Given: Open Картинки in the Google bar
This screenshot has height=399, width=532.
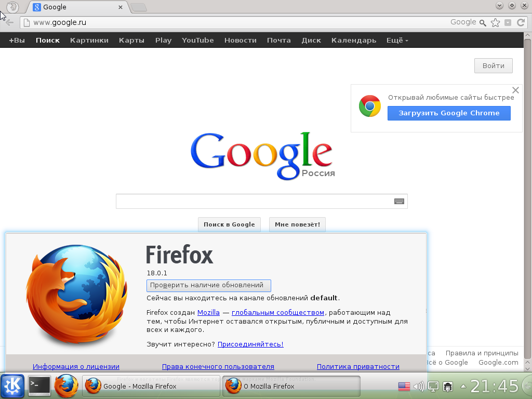Looking at the screenshot, I should click(89, 41).
